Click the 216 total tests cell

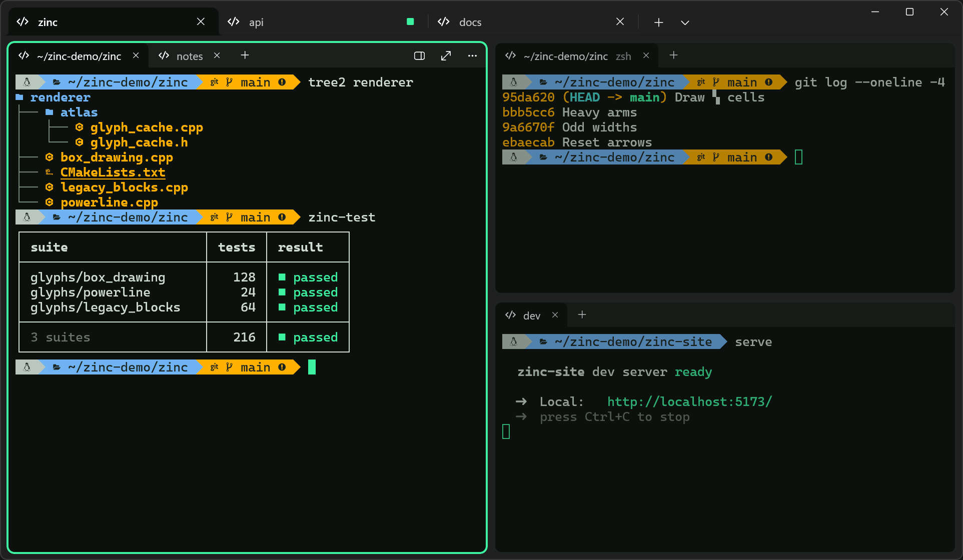point(244,337)
